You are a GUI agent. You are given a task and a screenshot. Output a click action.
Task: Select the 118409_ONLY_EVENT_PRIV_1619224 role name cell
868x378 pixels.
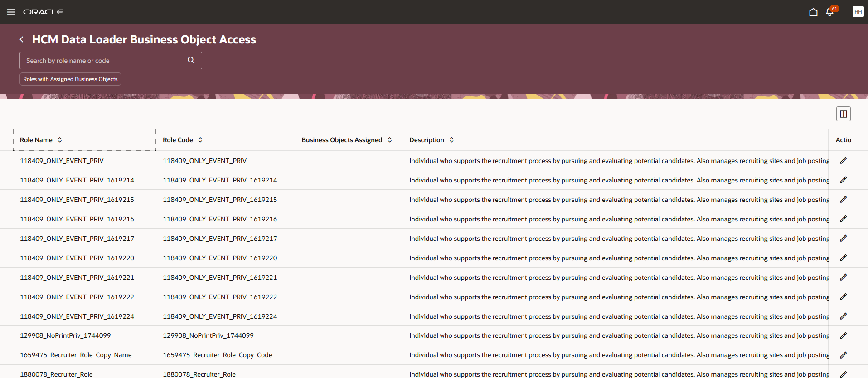pyautogui.click(x=77, y=316)
